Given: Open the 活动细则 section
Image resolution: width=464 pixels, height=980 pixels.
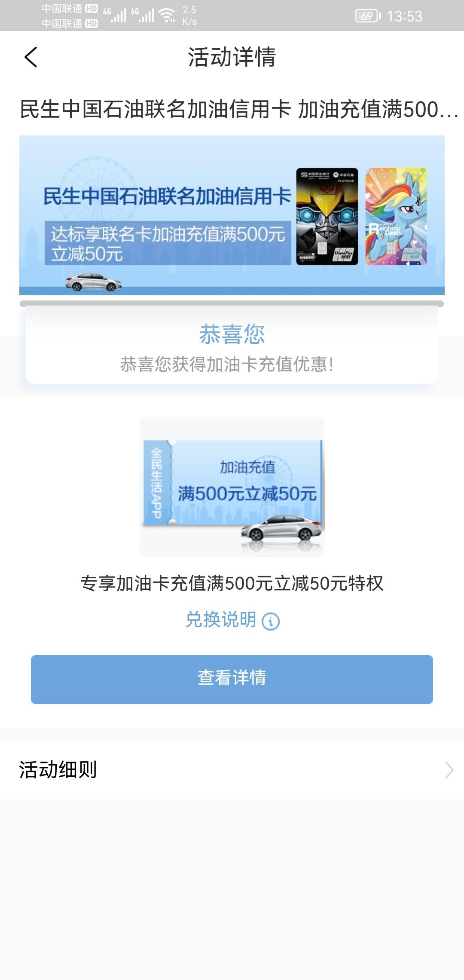Looking at the screenshot, I should pos(232,770).
